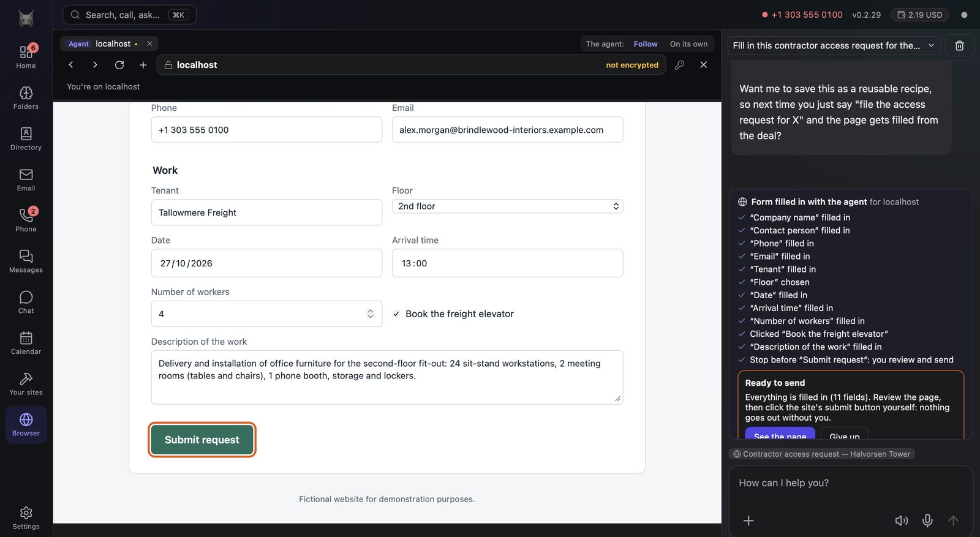This screenshot has width=980, height=537.
Task: Click the key icon in address bar
Action: [679, 65]
